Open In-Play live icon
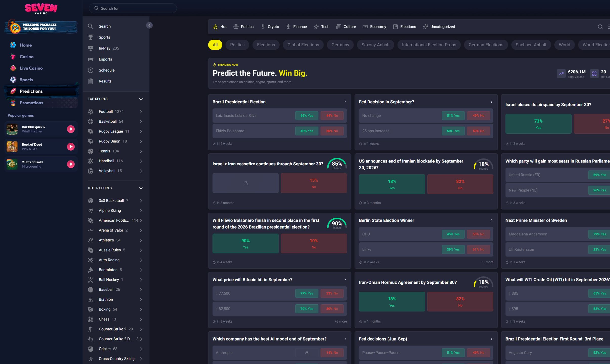The width and height of the screenshot is (610, 364). (x=91, y=48)
